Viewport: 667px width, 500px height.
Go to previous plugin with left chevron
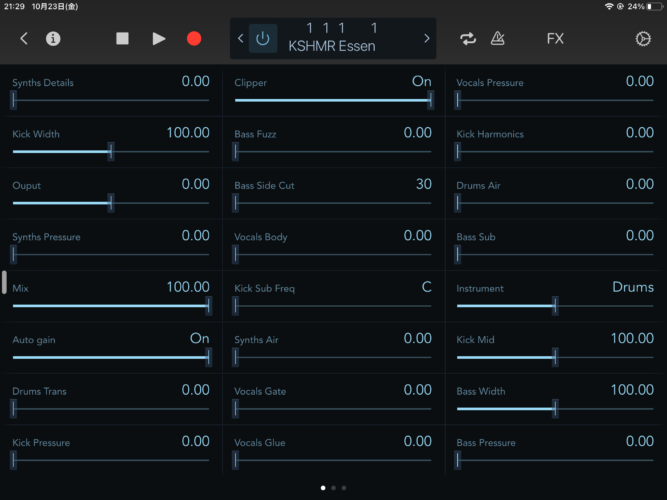(241, 39)
